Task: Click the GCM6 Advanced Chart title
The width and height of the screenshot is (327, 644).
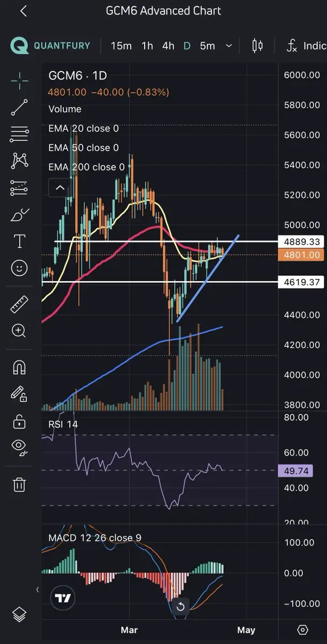Action: [x=163, y=11]
